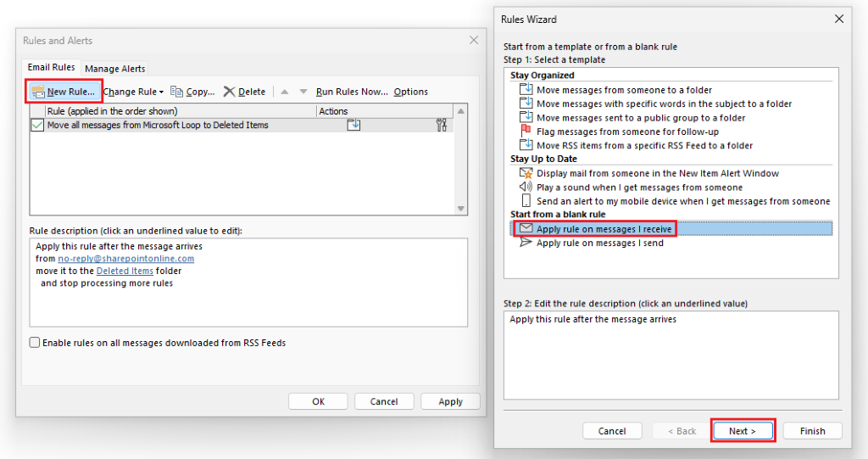The image size is (868, 459).
Task: Click the New Rule envelope icon
Action: (37, 92)
